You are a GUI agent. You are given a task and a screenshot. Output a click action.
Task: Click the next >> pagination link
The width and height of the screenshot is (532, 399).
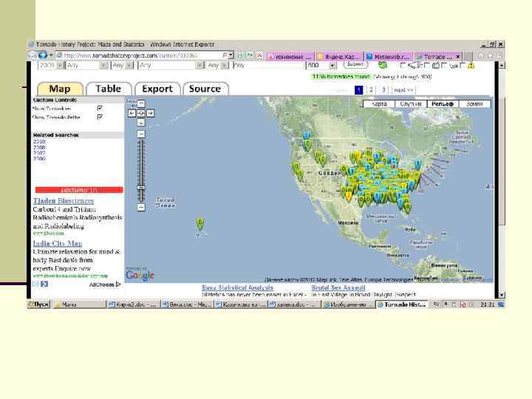403,90
